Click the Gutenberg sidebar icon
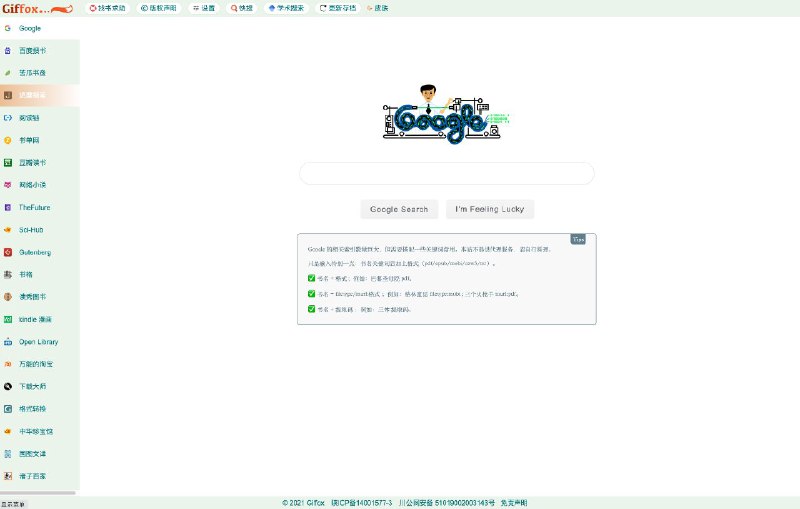The width and height of the screenshot is (800, 509). point(8,252)
